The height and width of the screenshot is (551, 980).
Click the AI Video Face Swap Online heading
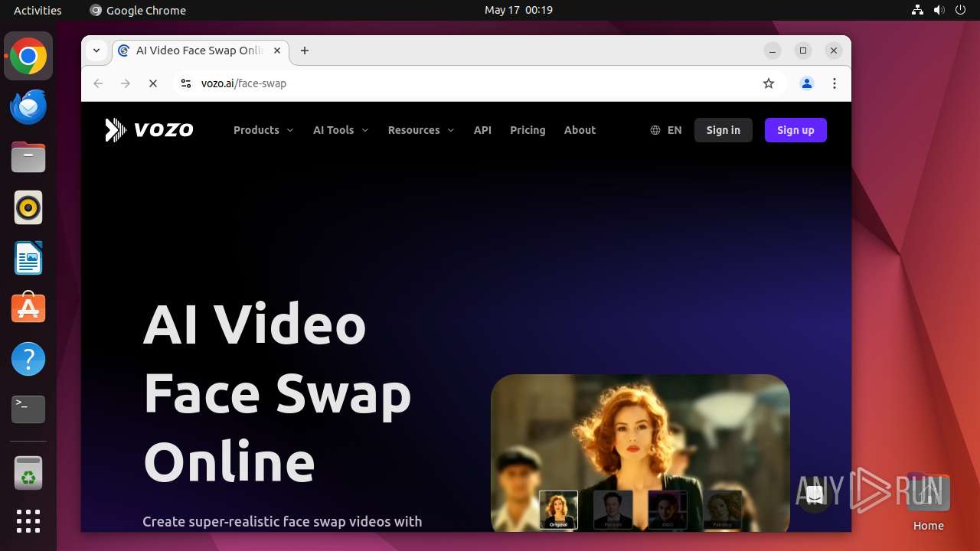pos(277,393)
